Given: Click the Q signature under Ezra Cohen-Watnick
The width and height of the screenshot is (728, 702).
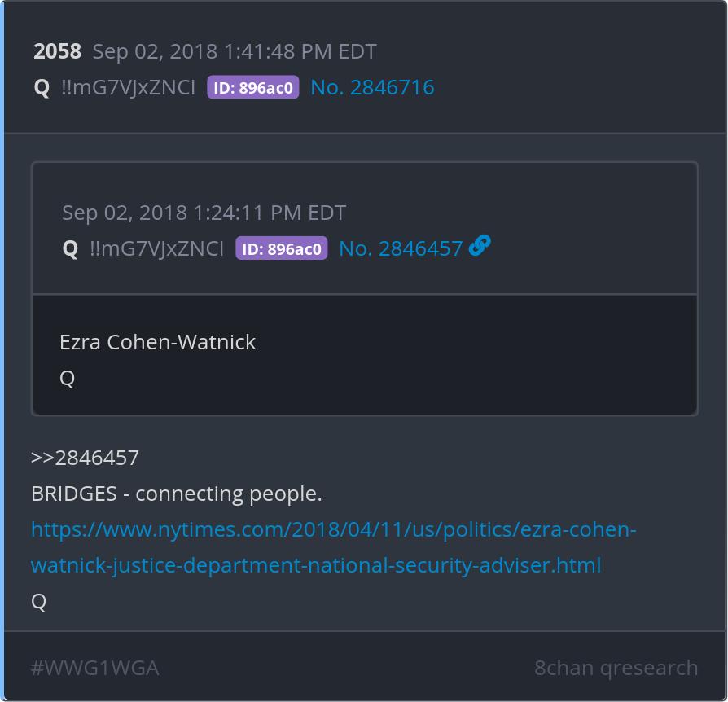Looking at the screenshot, I should (68, 378).
